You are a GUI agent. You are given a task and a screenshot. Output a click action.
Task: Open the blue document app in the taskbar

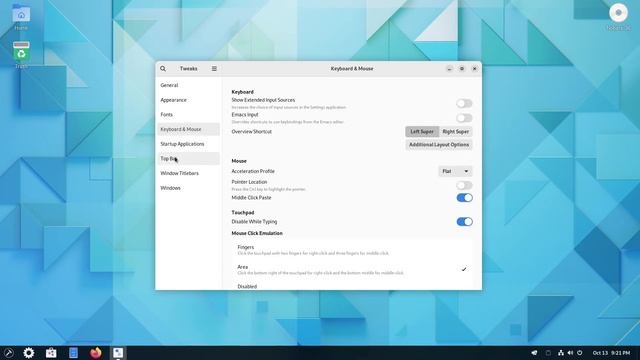[x=73, y=353]
